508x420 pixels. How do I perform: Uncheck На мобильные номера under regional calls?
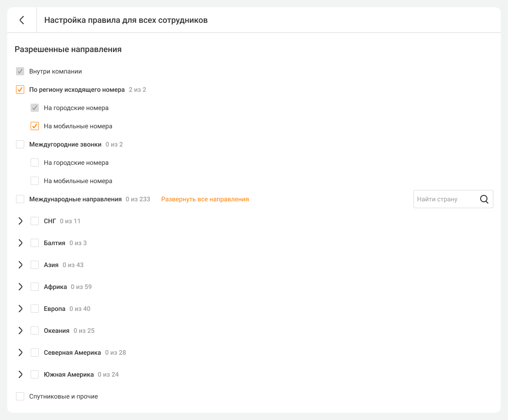[x=35, y=126]
